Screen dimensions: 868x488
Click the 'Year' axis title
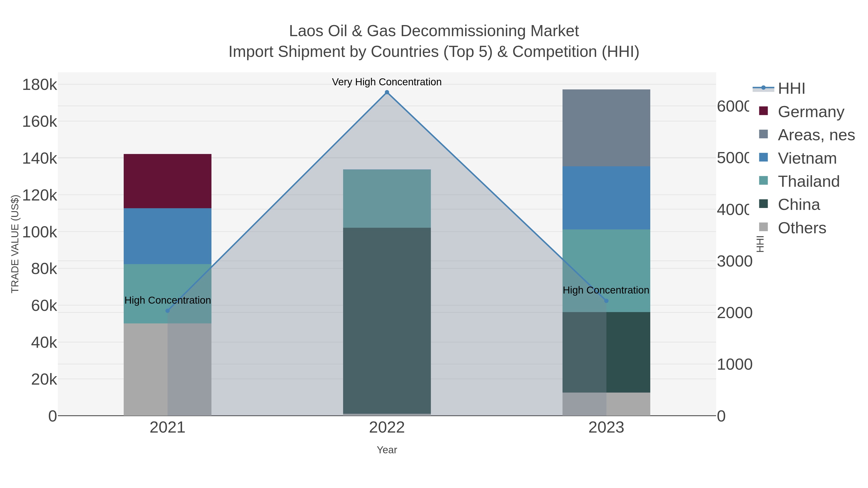tap(387, 450)
